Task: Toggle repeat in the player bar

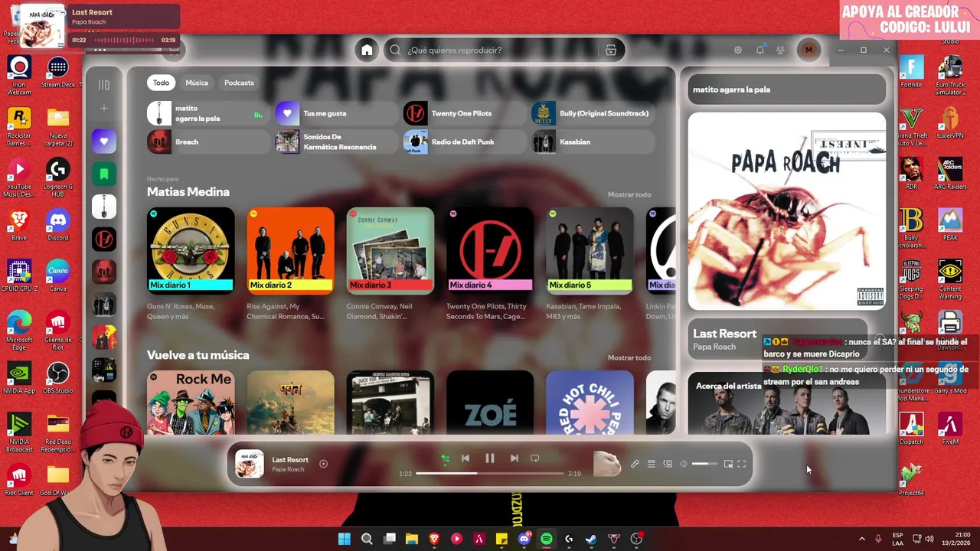Action: pyautogui.click(x=535, y=458)
